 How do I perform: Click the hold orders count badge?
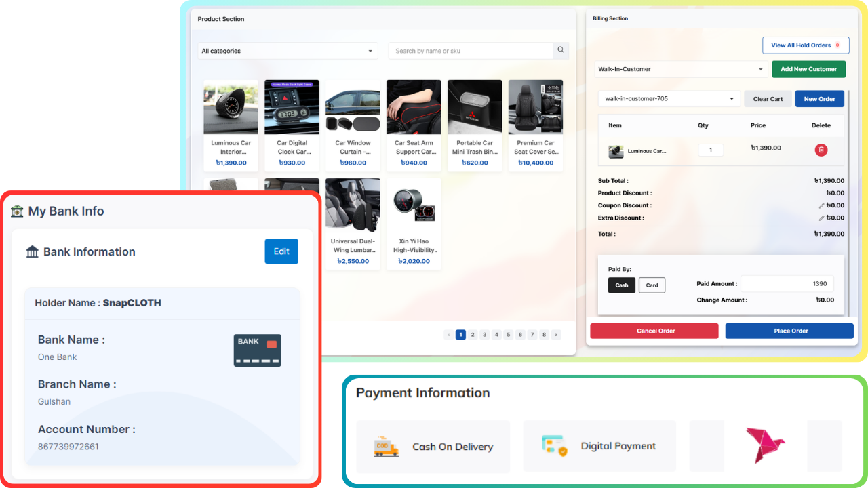point(837,45)
